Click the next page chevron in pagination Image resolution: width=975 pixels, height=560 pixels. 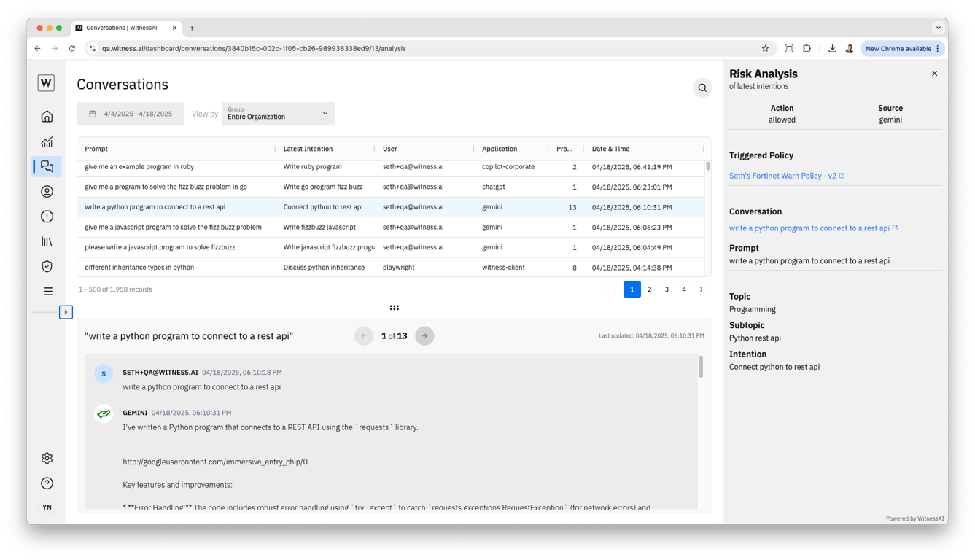coord(702,289)
